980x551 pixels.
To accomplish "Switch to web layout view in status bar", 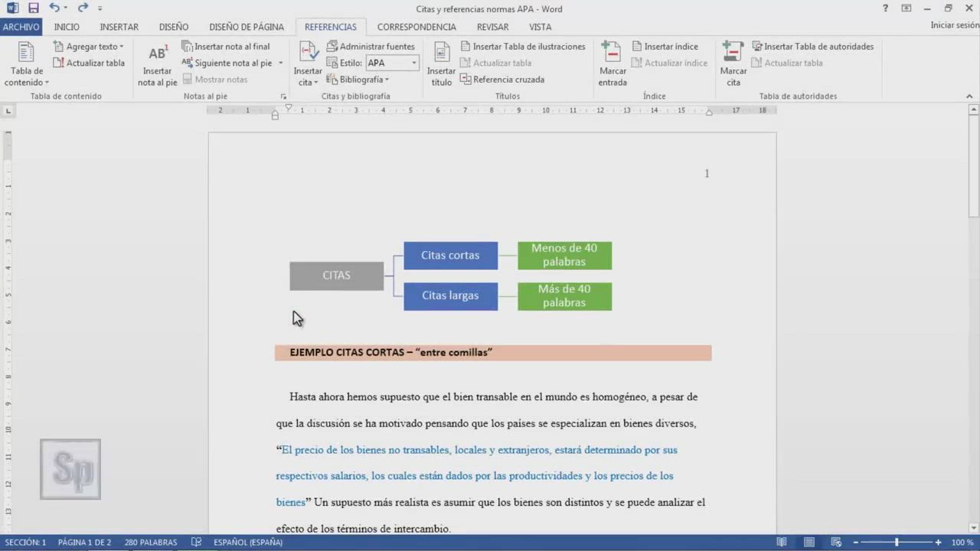I will click(836, 543).
